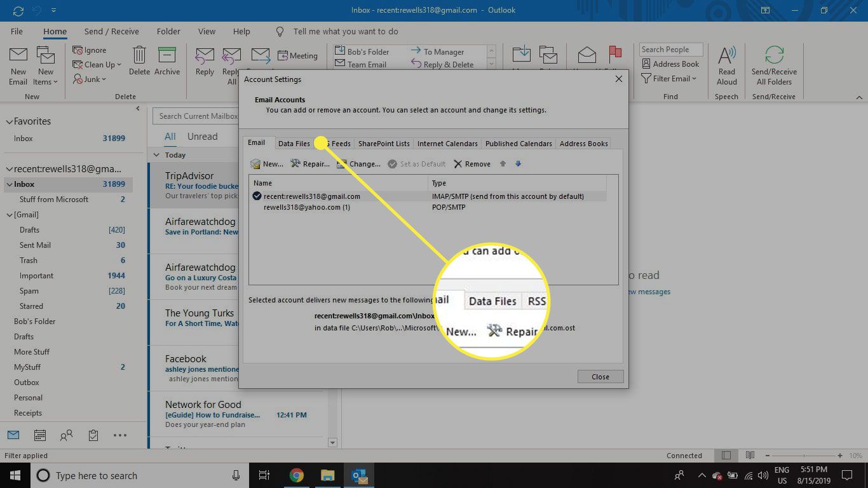Select the rewells318@yahoo.com account row
The image size is (868, 488).
point(427,207)
